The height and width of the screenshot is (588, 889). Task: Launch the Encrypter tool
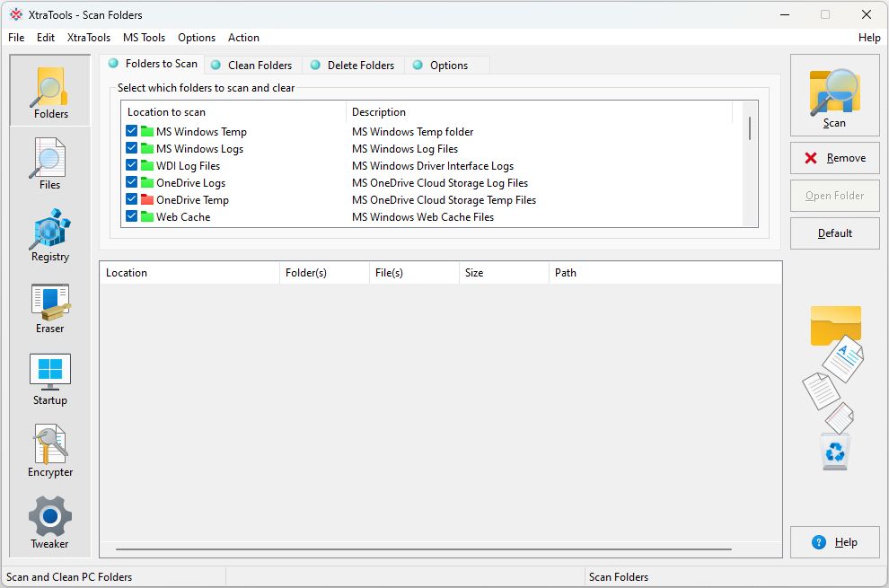pyautogui.click(x=49, y=451)
